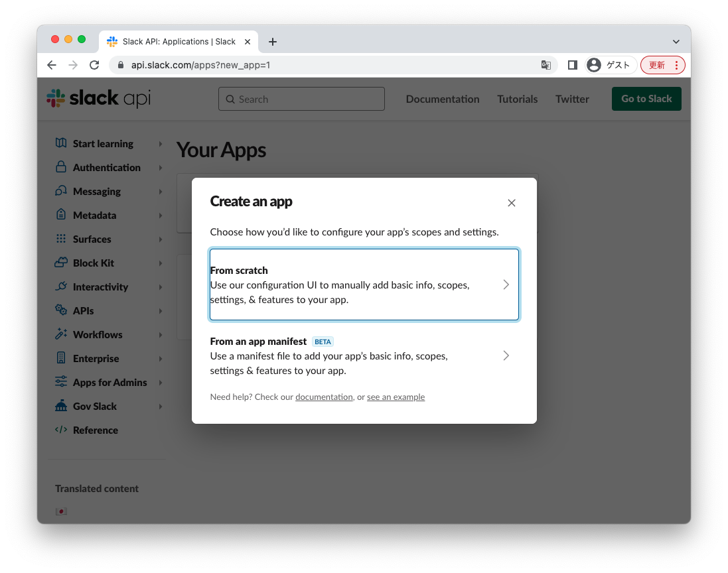Click the BETA badge label
The width and height of the screenshot is (728, 573).
tap(323, 342)
